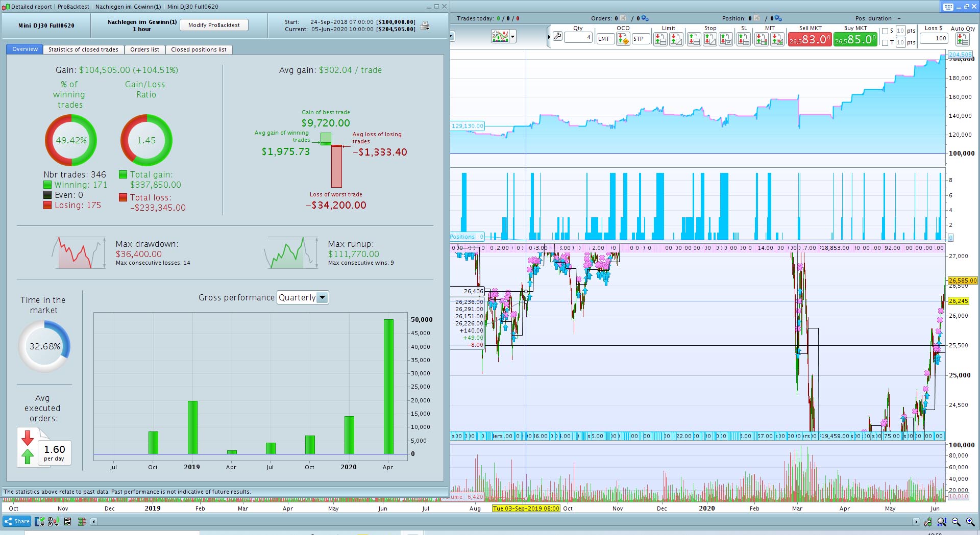
Task: Click the Max runup value $111,770.00
Action: [353, 254]
